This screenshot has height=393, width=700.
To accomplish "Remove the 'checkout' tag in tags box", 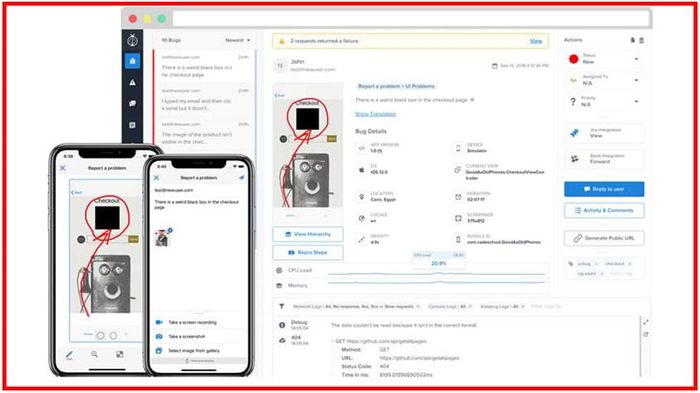I will click(x=630, y=264).
